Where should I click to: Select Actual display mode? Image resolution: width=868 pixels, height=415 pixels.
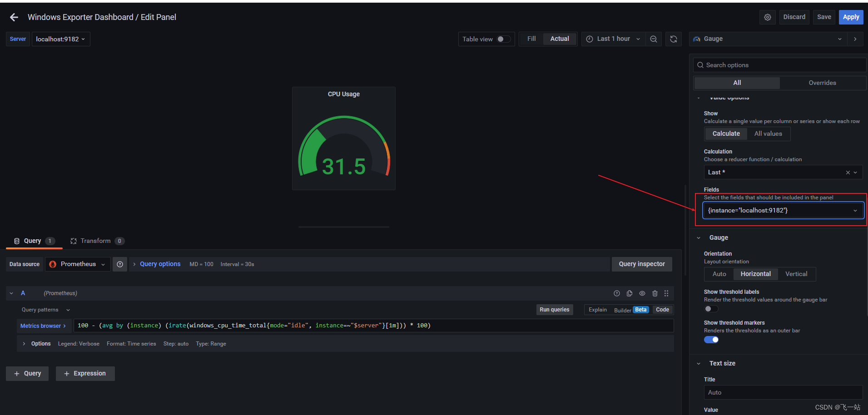560,39
